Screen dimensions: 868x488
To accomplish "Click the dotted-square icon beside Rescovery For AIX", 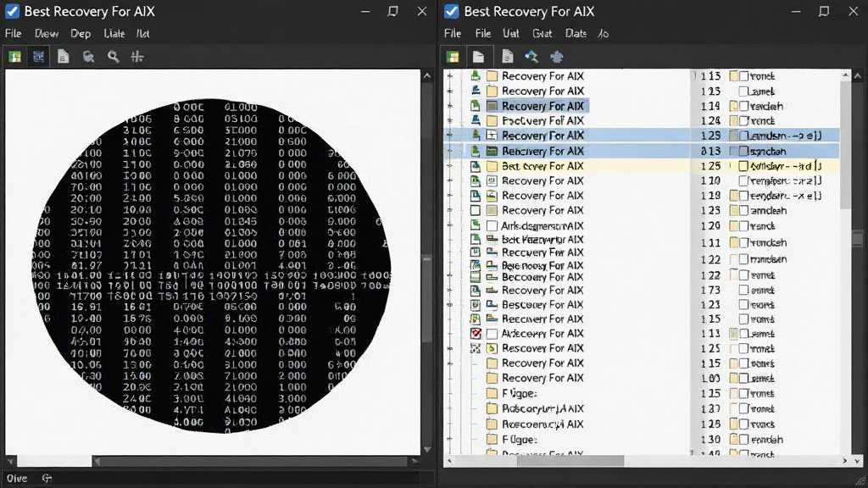I will (475, 348).
